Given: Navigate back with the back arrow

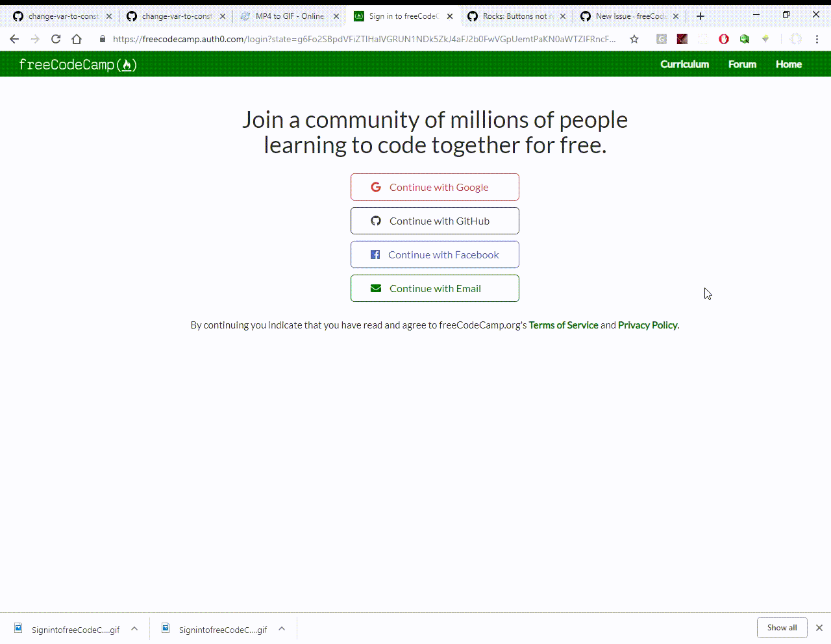Looking at the screenshot, I should coord(14,39).
